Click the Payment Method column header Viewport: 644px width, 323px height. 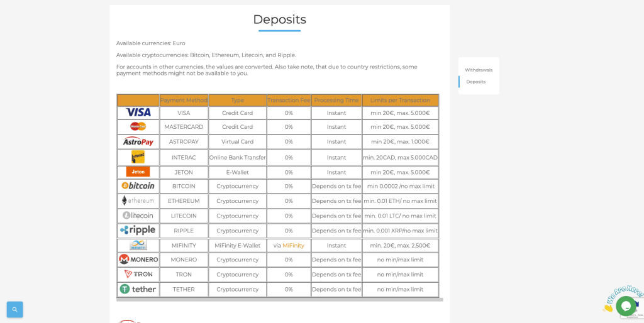coord(184,100)
